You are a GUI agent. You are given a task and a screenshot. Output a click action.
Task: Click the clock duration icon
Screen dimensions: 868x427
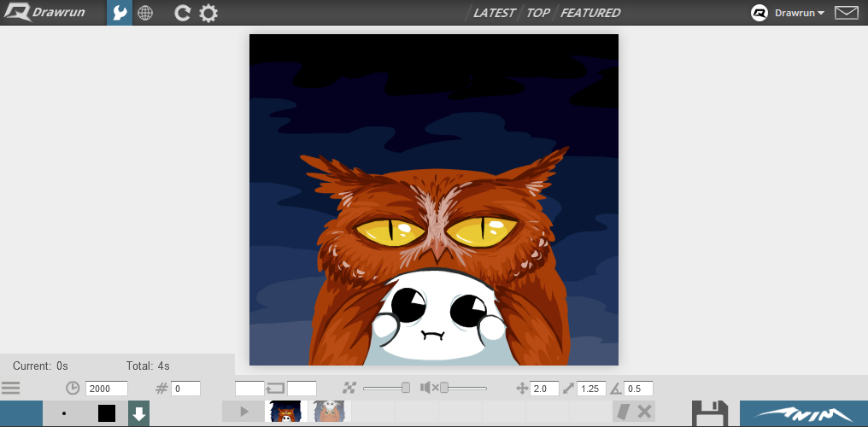pos(73,389)
